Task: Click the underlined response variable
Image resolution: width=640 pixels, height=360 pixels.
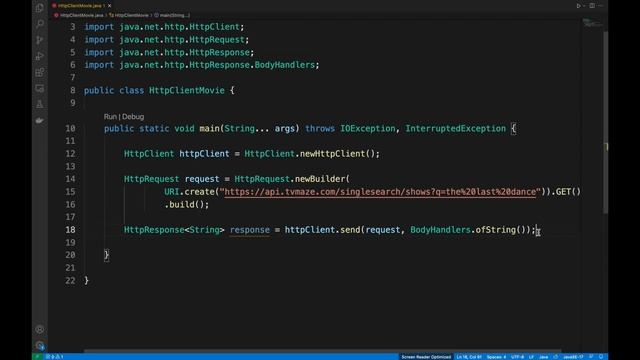Action: coord(249,230)
